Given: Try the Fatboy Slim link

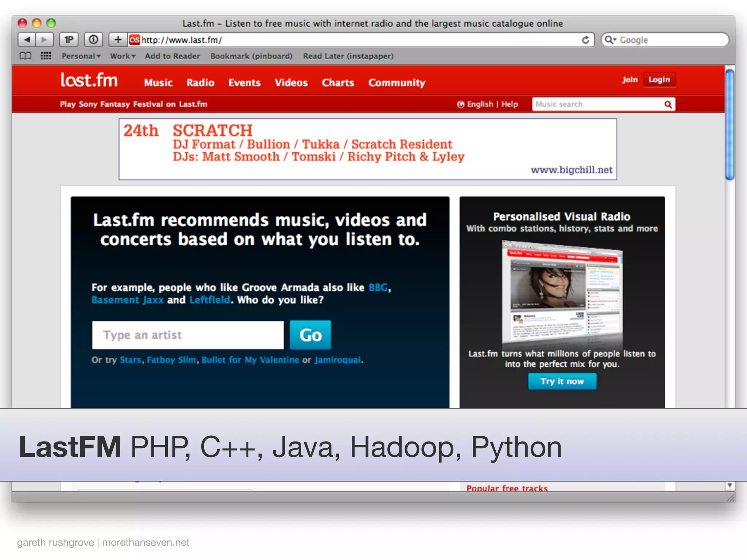Looking at the screenshot, I should (171, 360).
